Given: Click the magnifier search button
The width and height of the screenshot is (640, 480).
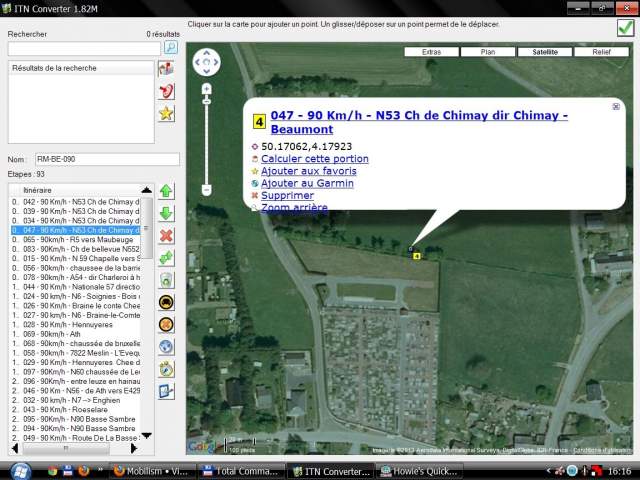Looking at the screenshot, I should click(171, 47).
